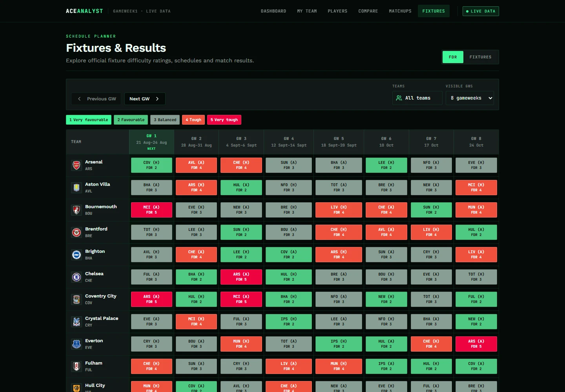Click Arsenal's GW1 COV (H) fixture cell
Viewport: 565px width, 392px height.
(151, 165)
